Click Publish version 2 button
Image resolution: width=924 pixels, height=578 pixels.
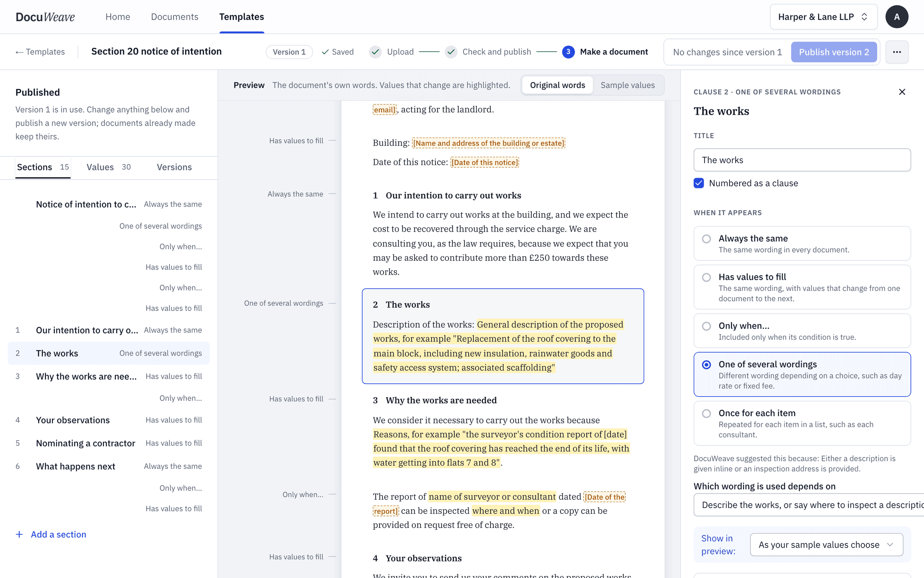click(834, 52)
